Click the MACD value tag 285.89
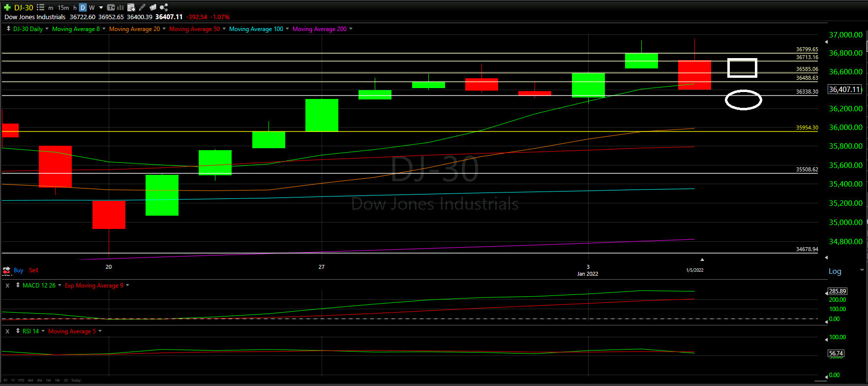Screen dimensions: 868x386 [838, 291]
